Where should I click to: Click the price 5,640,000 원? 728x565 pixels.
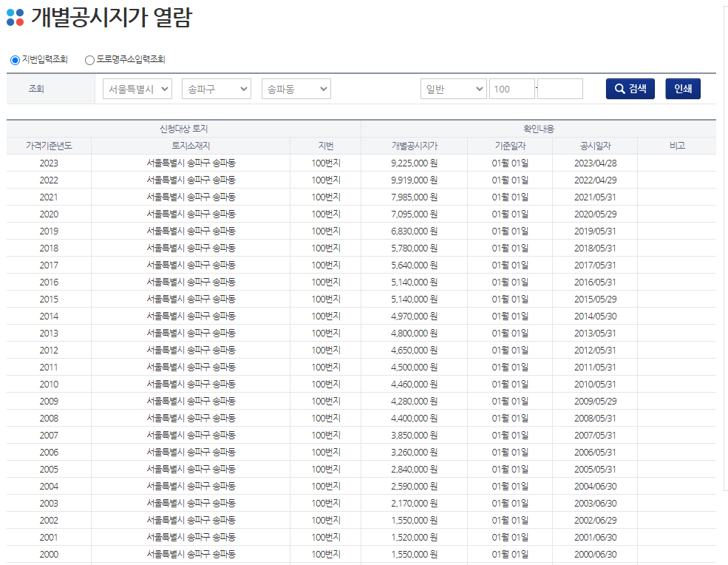[x=414, y=265]
